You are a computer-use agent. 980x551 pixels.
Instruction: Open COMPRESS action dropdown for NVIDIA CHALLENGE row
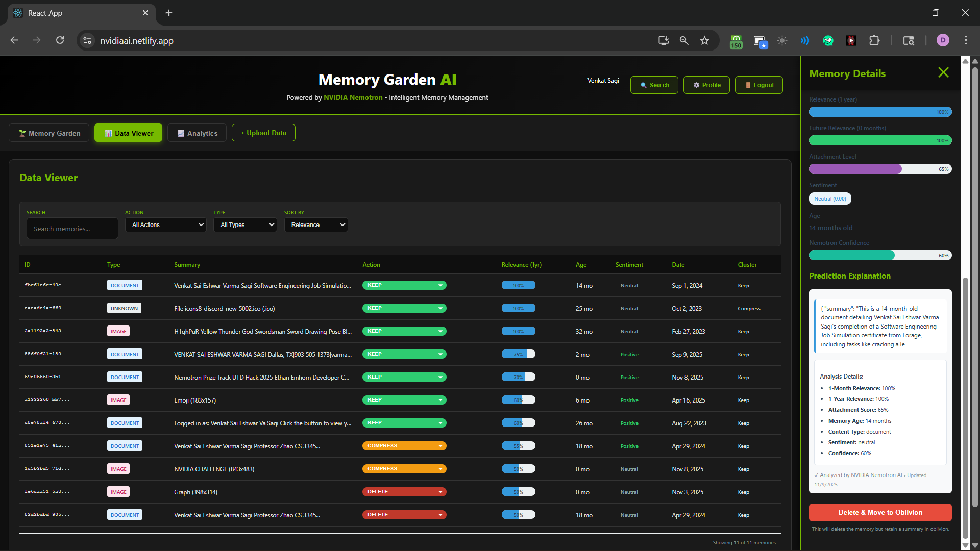pos(404,469)
